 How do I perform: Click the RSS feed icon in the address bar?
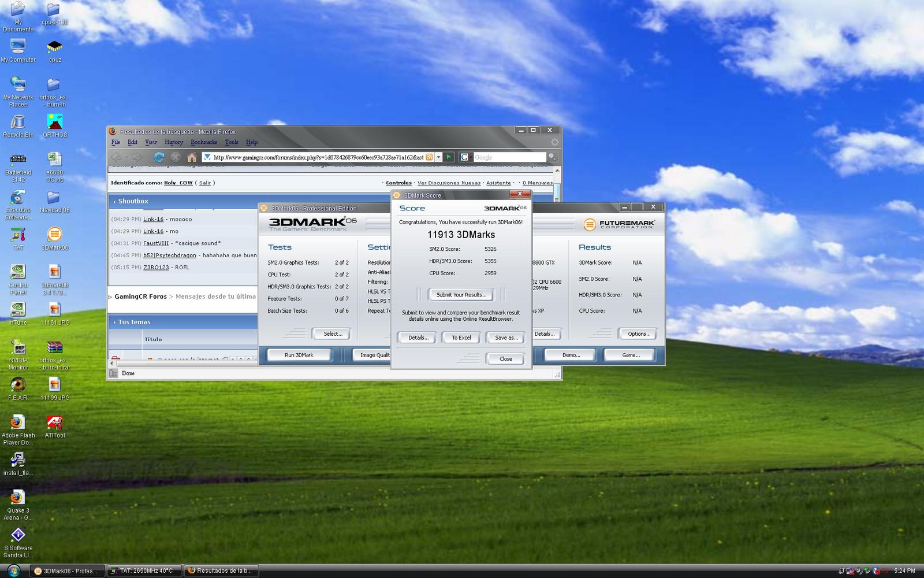coord(429,157)
